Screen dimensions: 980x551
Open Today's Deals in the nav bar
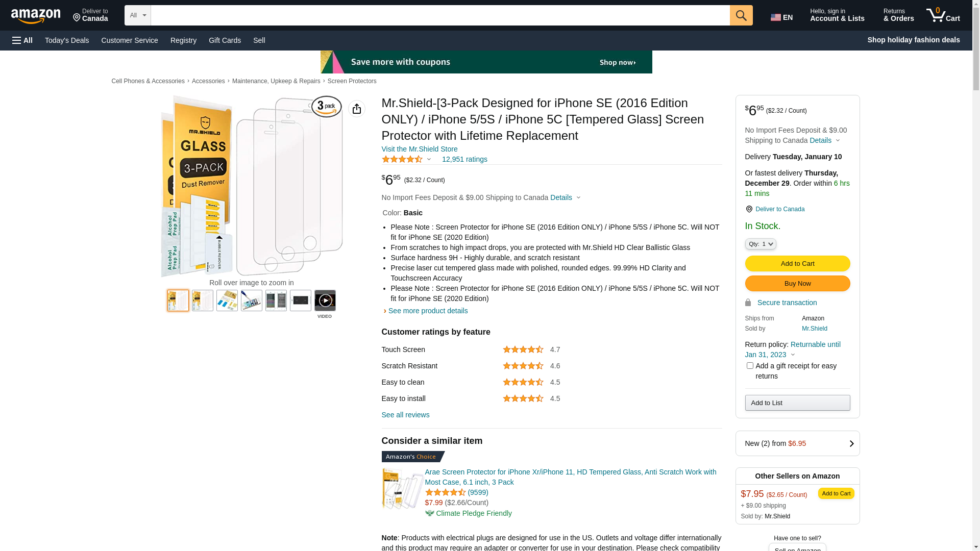tap(67, 40)
